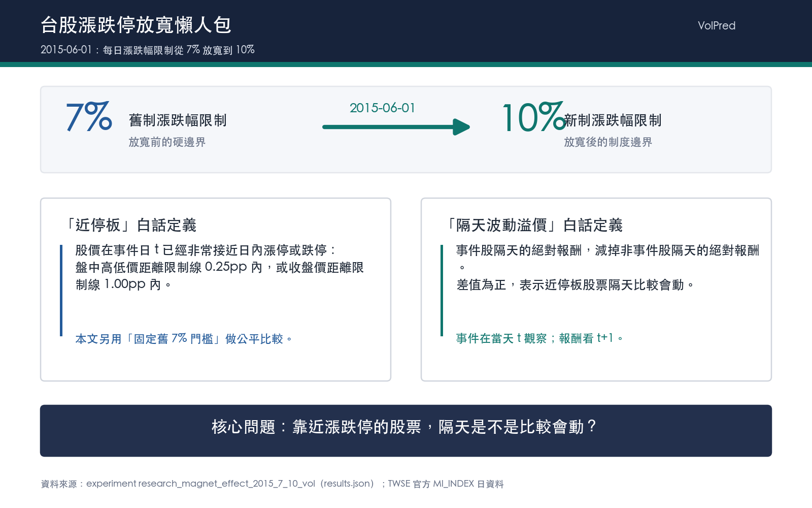
Task: Click the line with 0.25pp 內
Action: (219, 267)
